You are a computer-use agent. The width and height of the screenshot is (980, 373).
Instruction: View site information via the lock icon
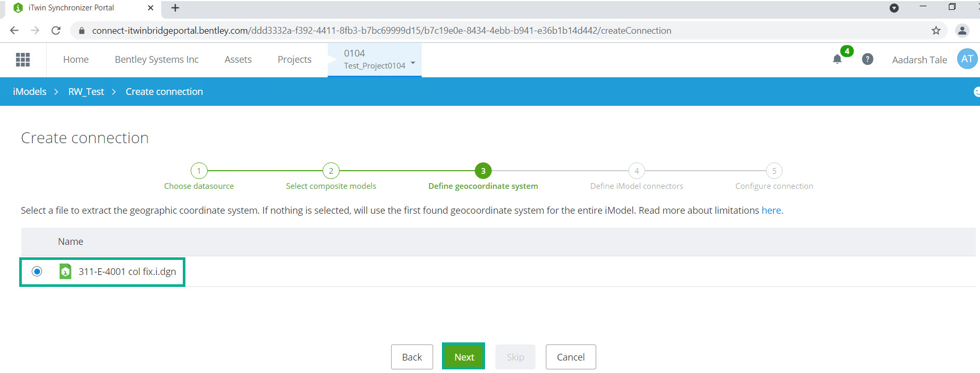click(82, 31)
